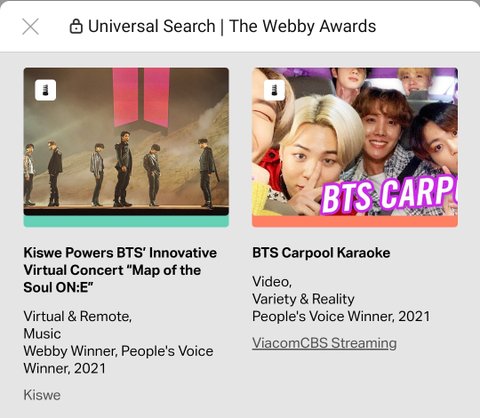Image resolution: width=480 pixels, height=418 pixels.
Task: Tap the lock icon beside page title
Action: click(76, 26)
